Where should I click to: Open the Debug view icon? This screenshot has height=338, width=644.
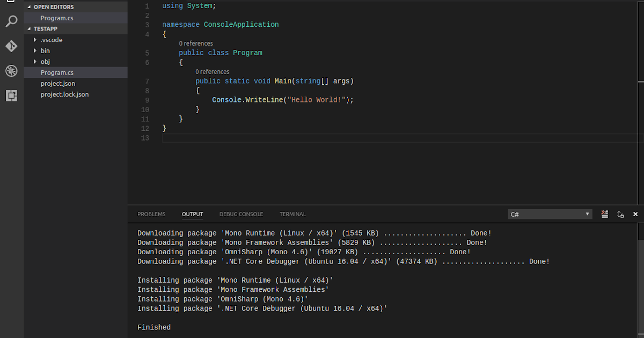[x=11, y=70]
